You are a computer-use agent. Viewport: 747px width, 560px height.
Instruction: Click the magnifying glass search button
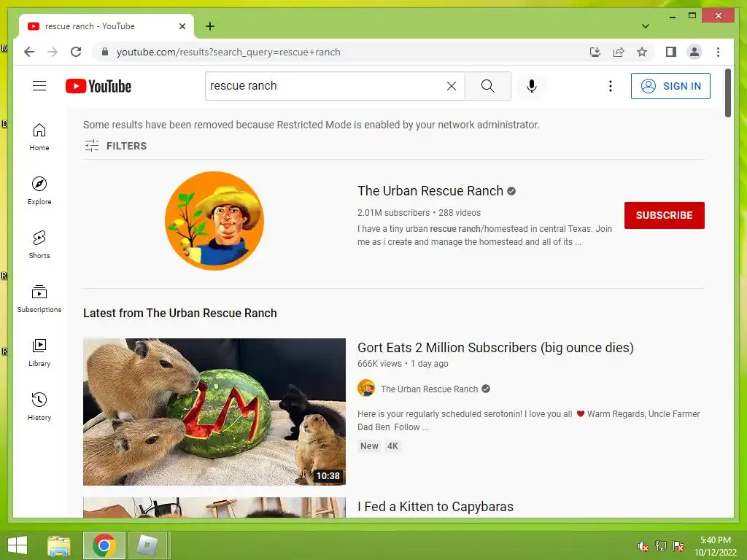(487, 86)
